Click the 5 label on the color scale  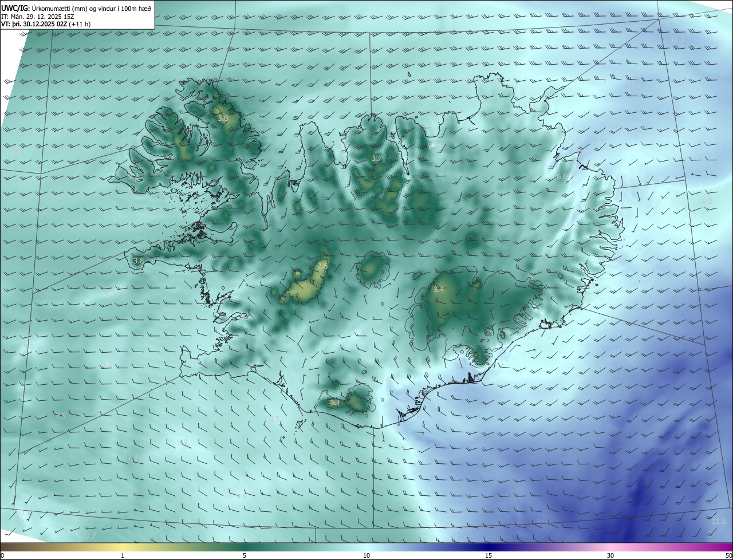245,555
